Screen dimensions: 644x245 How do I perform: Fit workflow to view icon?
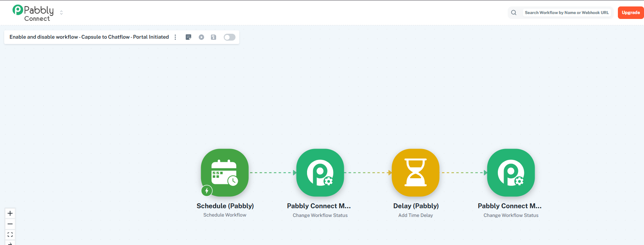coord(10,234)
